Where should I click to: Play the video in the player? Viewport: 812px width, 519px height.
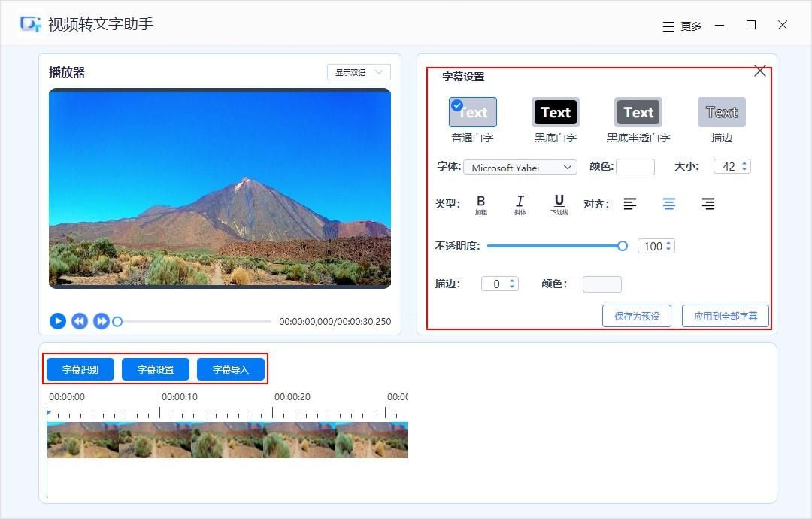pos(58,320)
